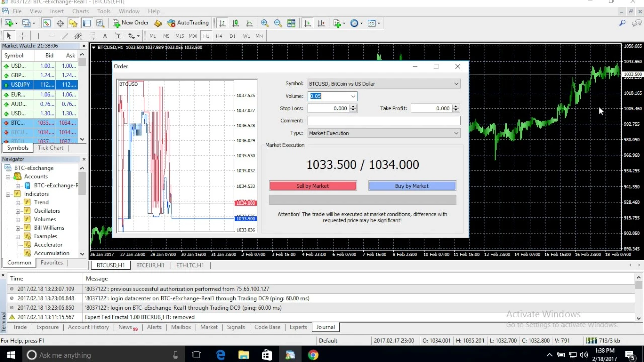The height and width of the screenshot is (362, 644).
Task: Open the Google Chrome taskbar icon
Action: pyautogui.click(x=313, y=355)
